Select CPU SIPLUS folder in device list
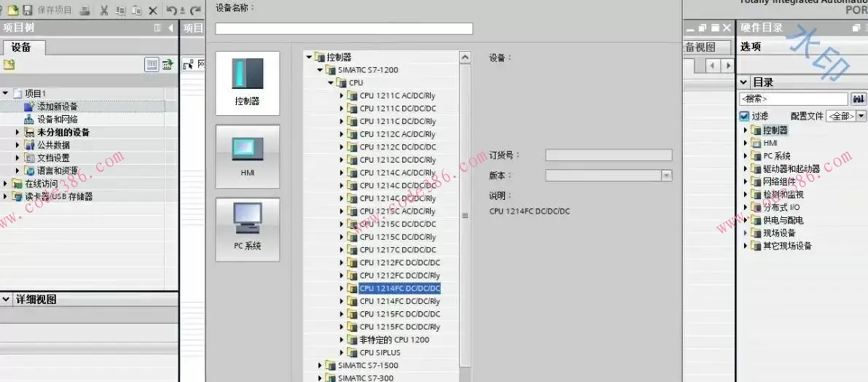The image size is (868, 382). [x=380, y=353]
